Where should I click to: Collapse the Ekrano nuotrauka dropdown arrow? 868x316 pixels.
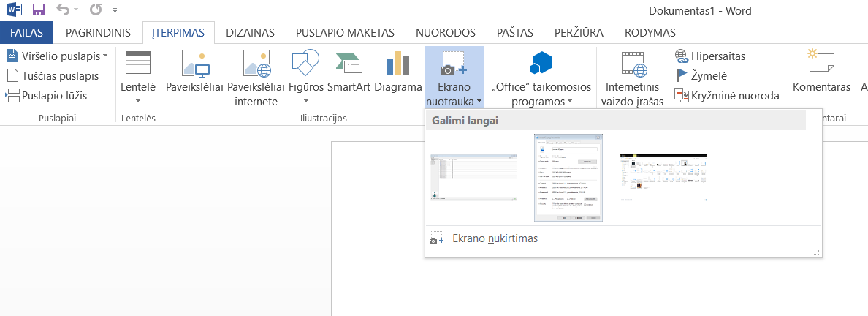pos(479,102)
